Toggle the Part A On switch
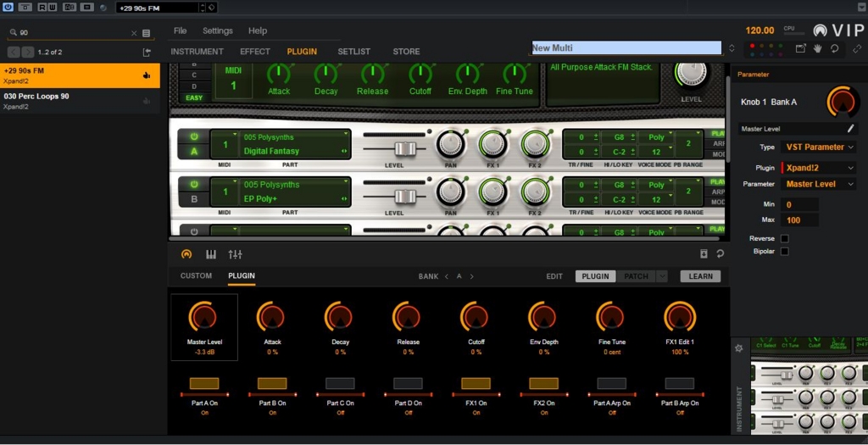Viewport: 868px width, 445px height. pos(204,384)
